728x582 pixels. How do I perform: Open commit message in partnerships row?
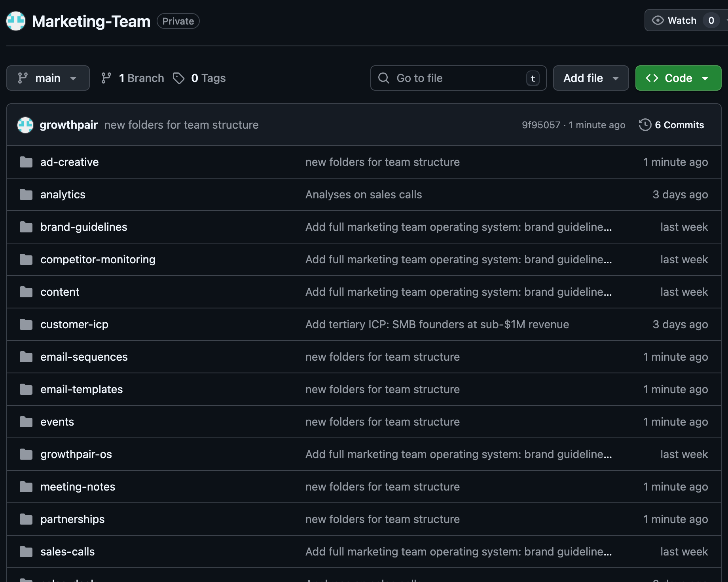pyautogui.click(x=382, y=519)
